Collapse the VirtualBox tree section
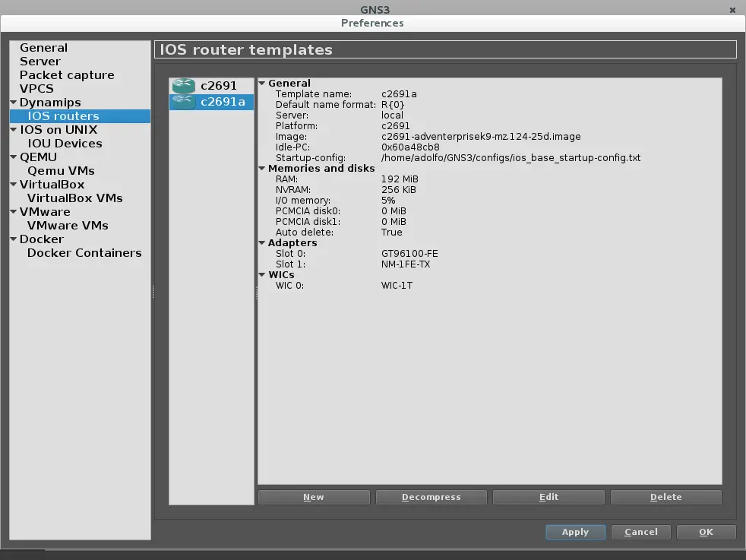The width and height of the screenshot is (746, 560). [x=14, y=184]
